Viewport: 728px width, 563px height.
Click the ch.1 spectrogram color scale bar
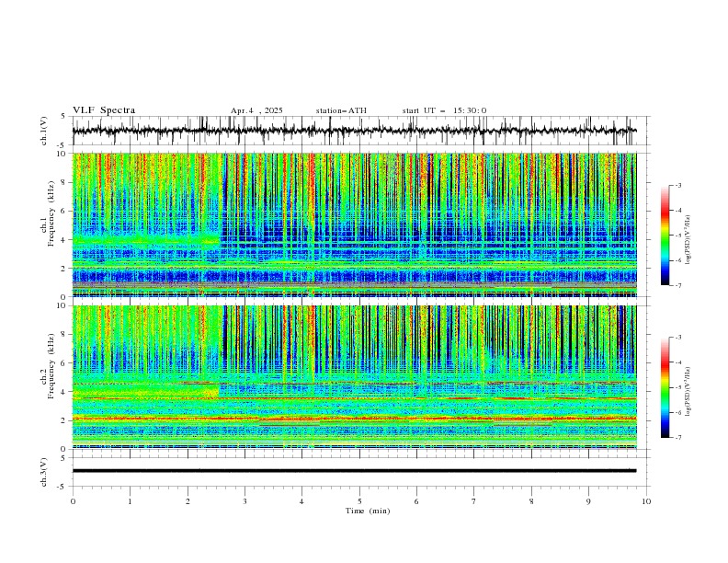pos(665,236)
